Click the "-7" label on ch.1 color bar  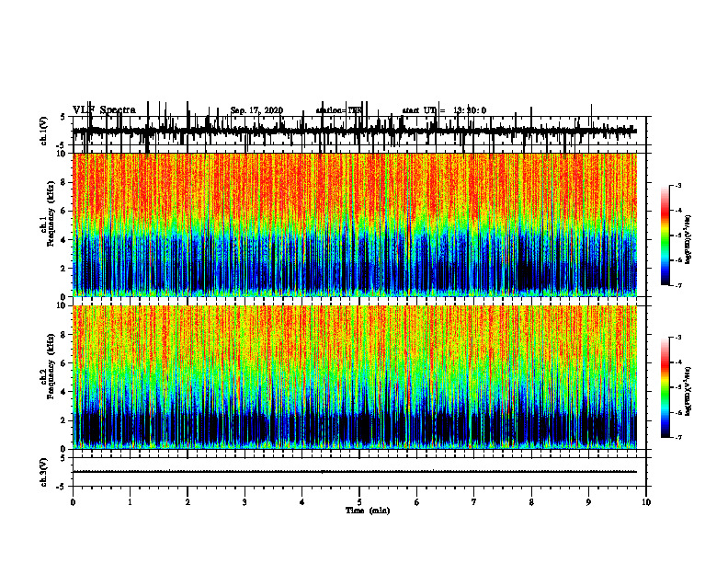pos(678,285)
